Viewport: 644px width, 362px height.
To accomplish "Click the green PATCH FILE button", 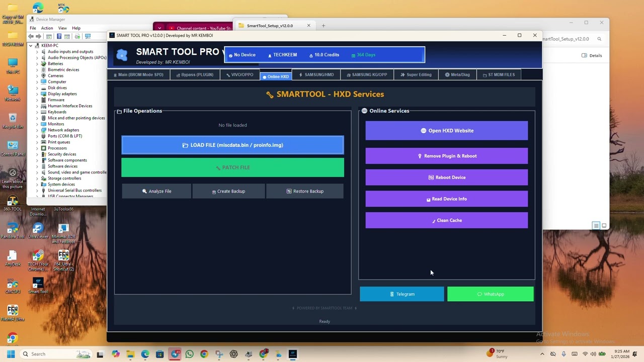I will (232, 167).
